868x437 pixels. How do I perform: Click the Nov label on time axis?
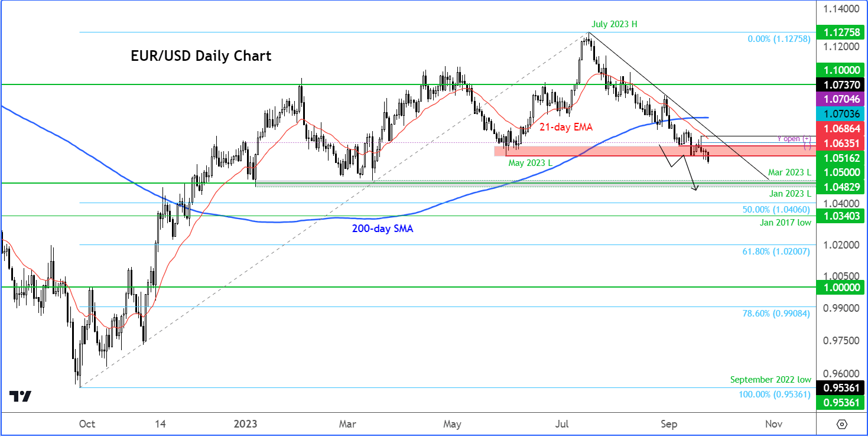click(x=773, y=424)
